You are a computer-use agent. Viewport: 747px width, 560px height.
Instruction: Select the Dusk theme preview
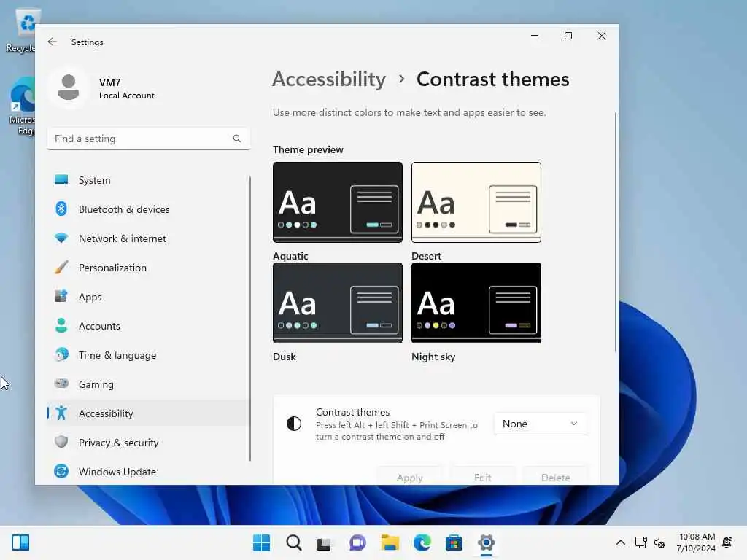pos(337,303)
